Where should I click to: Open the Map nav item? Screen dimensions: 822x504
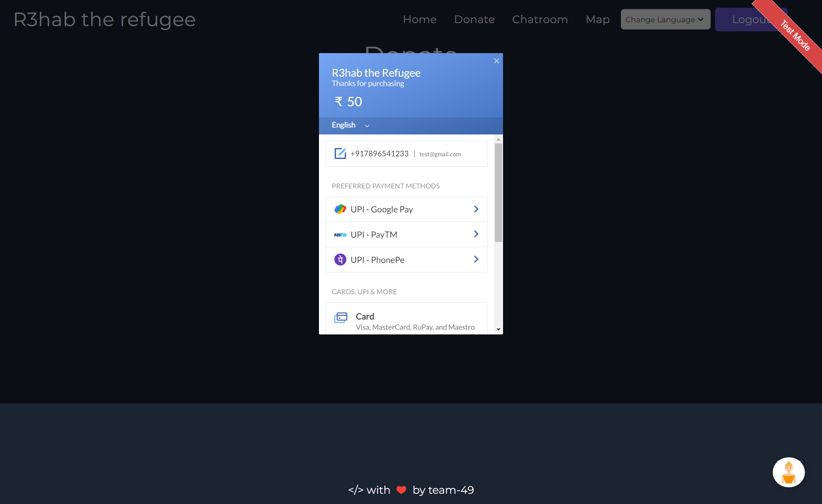point(597,20)
